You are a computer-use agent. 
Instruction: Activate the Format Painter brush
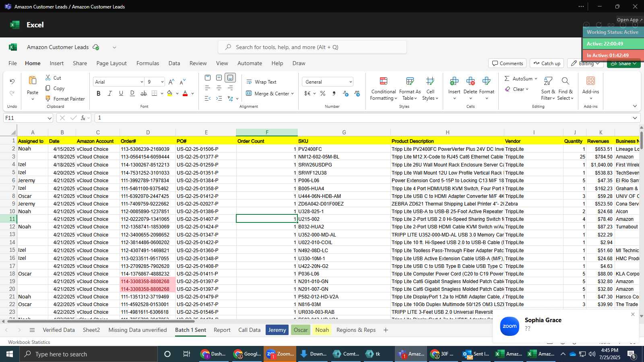[x=48, y=99]
